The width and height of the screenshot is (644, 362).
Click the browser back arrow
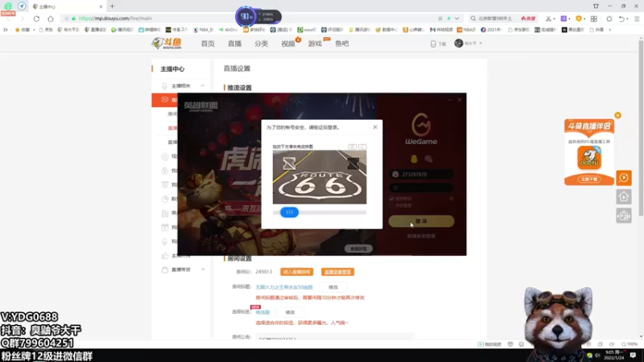(x=9, y=19)
